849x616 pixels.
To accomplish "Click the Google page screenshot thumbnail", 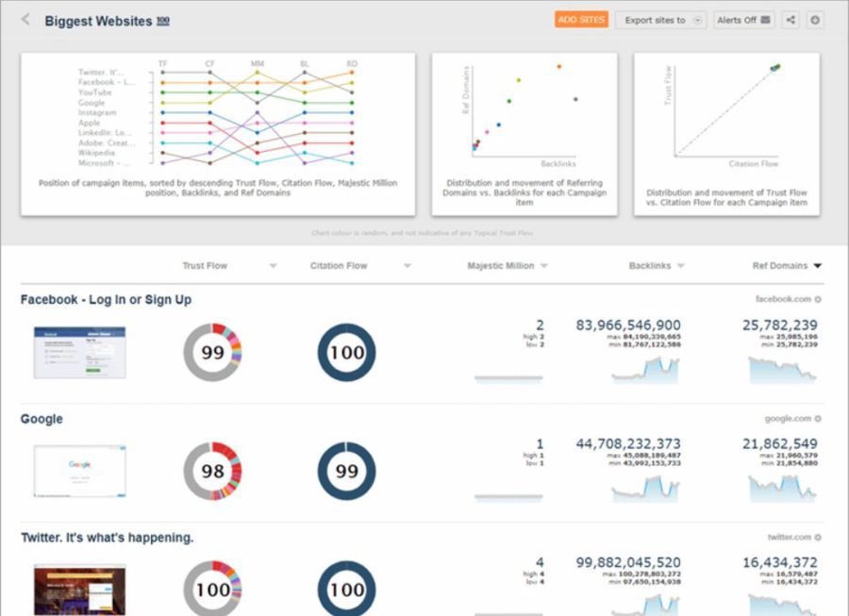I will pos(79,471).
